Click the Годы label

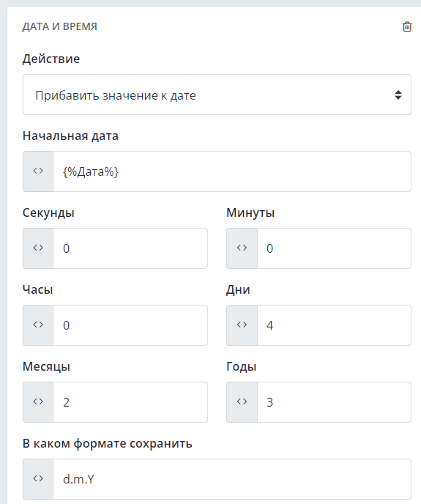point(242,366)
